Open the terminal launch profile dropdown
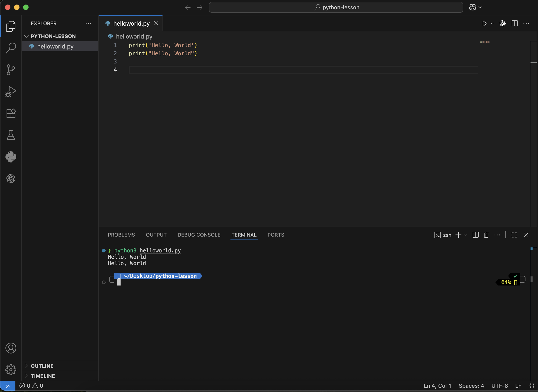The width and height of the screenshot is (538, 392). pos(465,235)
